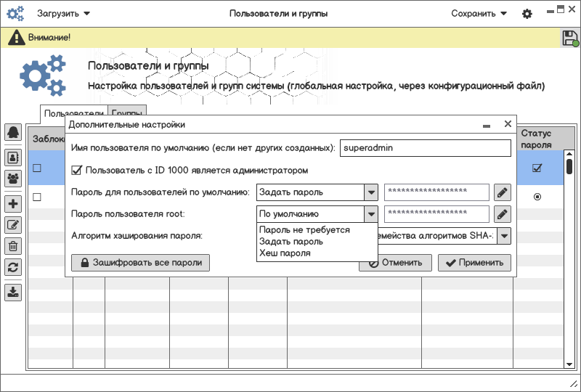Image resolution: width=581 pixels, height=392 pixels.
Task: Open the 'Загрузить' dropdown menu
Action: (x=63, y=14)
